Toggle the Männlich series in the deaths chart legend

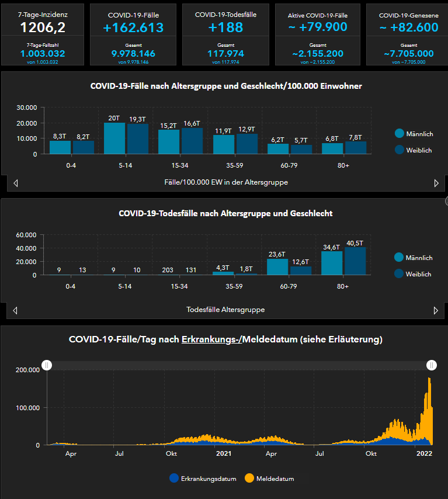coord(419,258)
